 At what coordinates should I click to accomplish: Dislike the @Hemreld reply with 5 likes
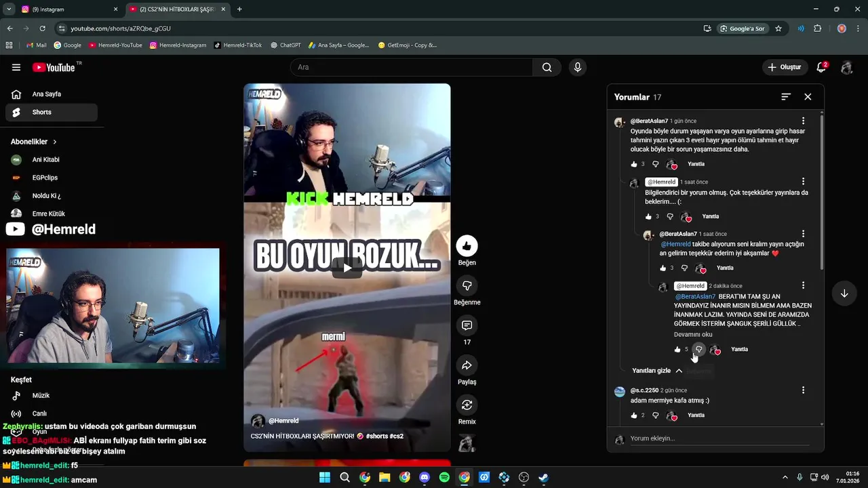coord(698,349)
